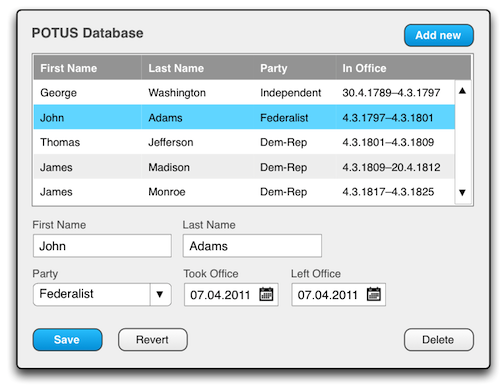Click the Independent party cell
The height and width of the screenshot is (389, 504).
(x=295, y=92)
